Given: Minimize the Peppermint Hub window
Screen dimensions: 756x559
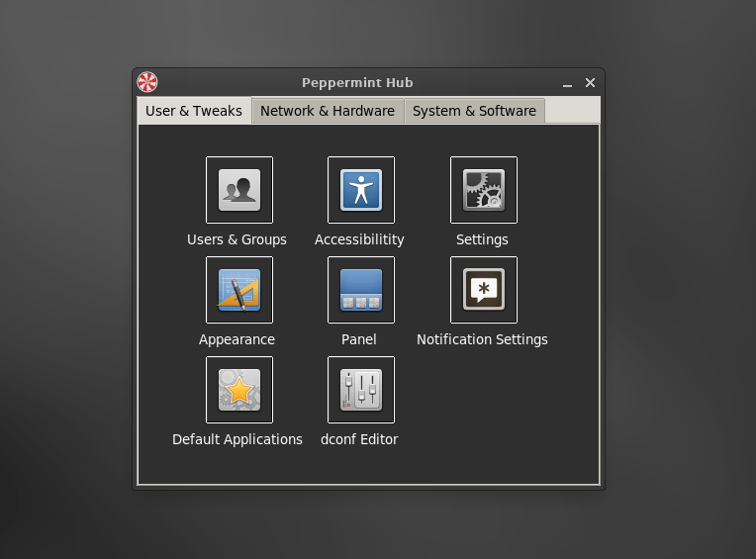Looking at the screenshot, I should pyautogui.click(x=567, y=84).
